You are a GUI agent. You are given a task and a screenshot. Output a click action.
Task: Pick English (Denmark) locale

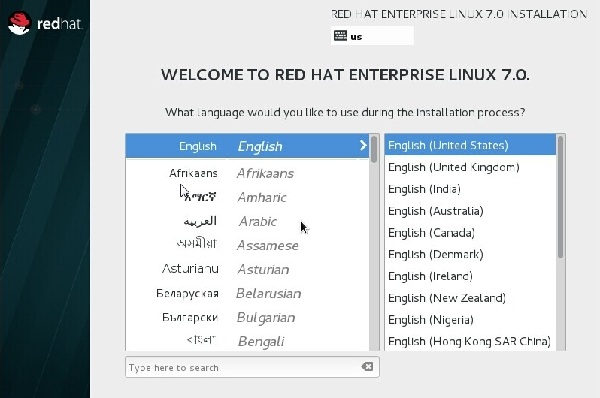tap(470, 254)
